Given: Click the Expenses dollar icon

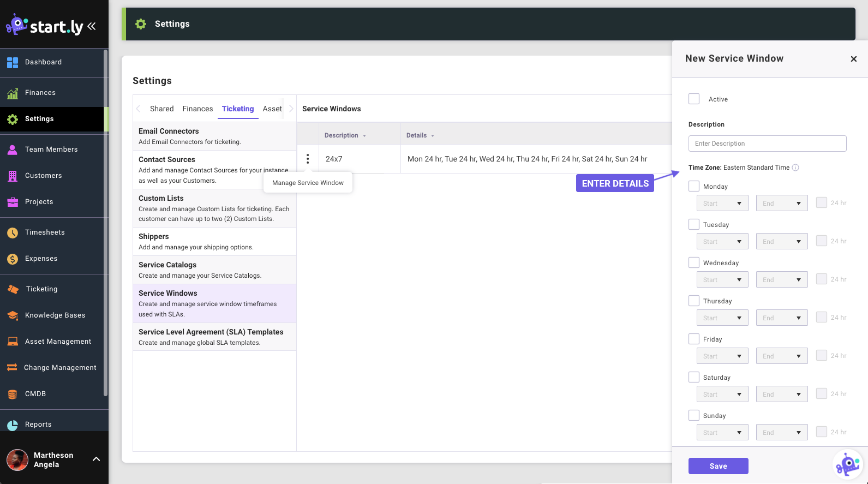Looking at the screenshot, I should coord(13,259).
